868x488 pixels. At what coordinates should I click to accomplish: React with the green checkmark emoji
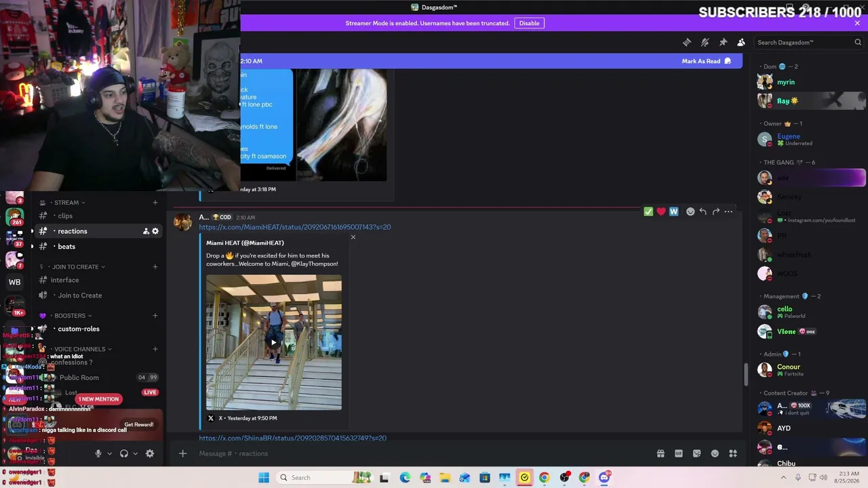pyautogui.click(x=648, y=211)
